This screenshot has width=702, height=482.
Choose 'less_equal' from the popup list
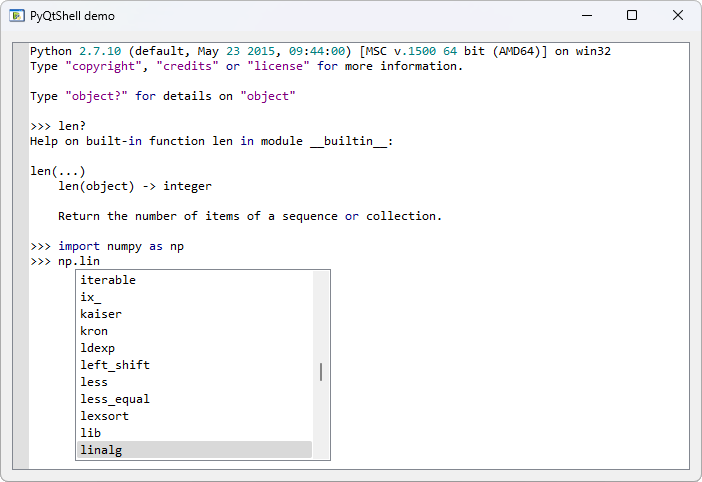[115, 399]
